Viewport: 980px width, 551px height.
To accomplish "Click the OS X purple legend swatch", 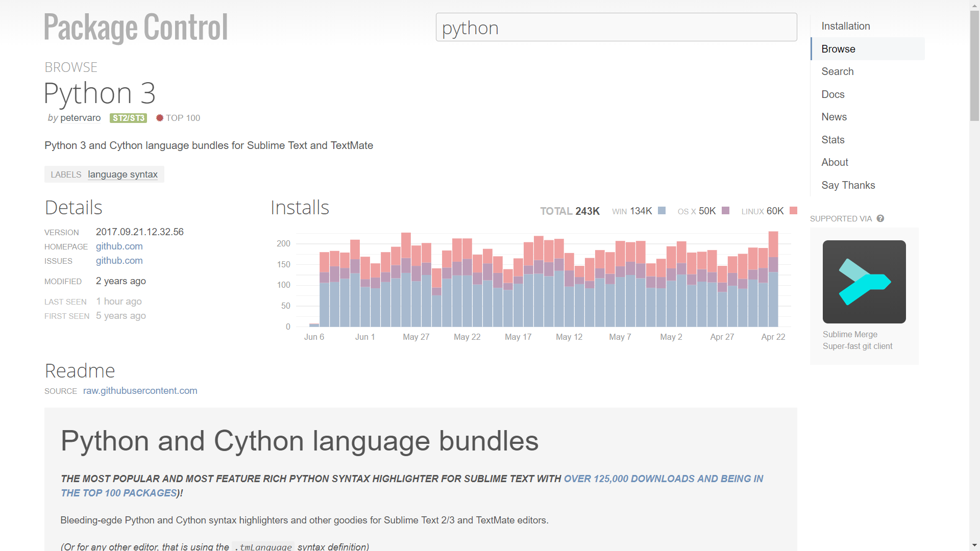I will [725, 211].
